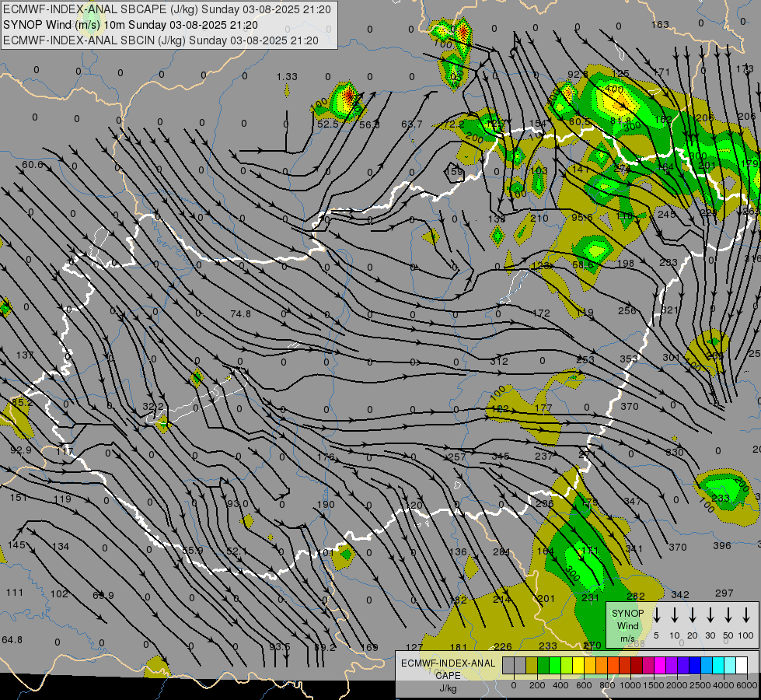Click the 134 value on map
The height and width of the screenshot is (700, 761).
tap(60, 547)
